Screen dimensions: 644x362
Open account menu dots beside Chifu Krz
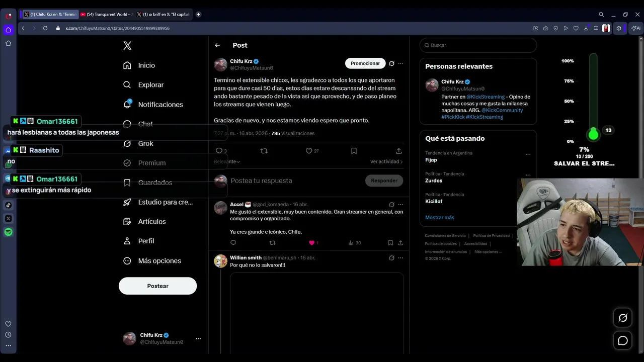click(x=198, y=338)
